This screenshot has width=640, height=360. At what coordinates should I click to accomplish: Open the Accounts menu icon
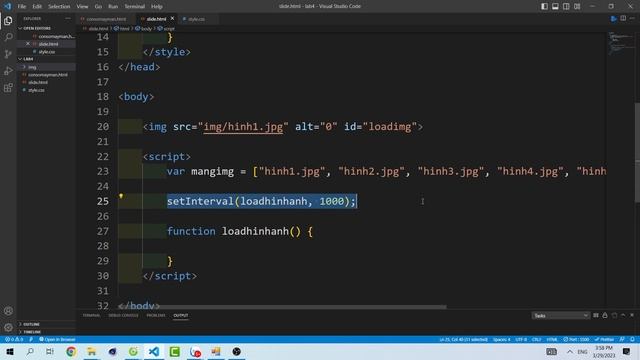pyautogui.click(x=8, y=311)
